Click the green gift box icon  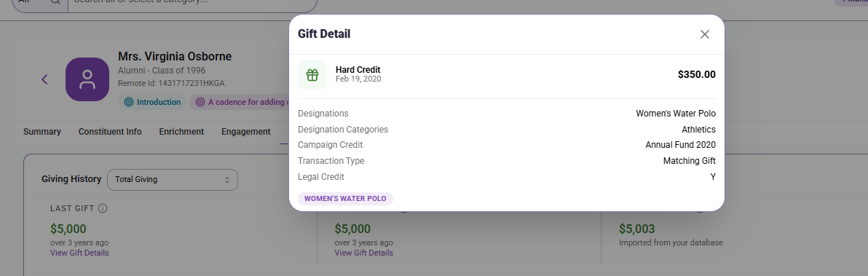coord(312,75)
